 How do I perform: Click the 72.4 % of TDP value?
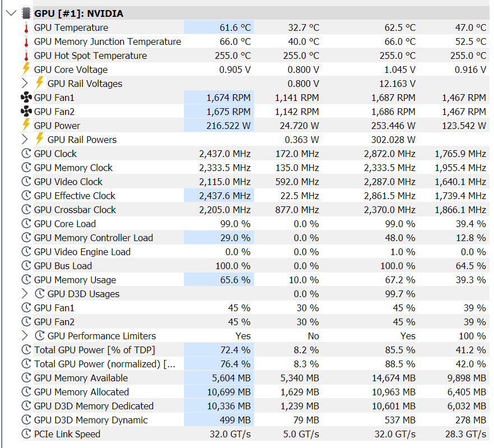click(x=236, y=350)
